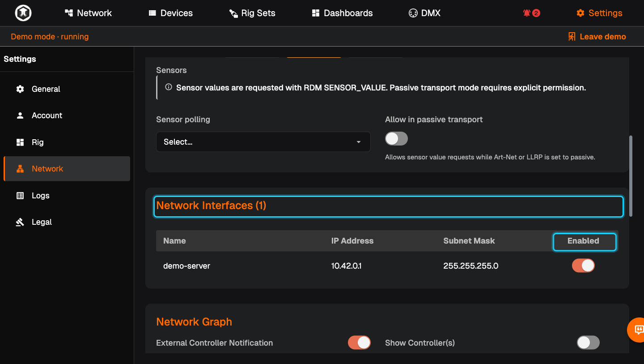Select Account in settings sidebar
Screen dimensions: 644x364
click(67, 116)
